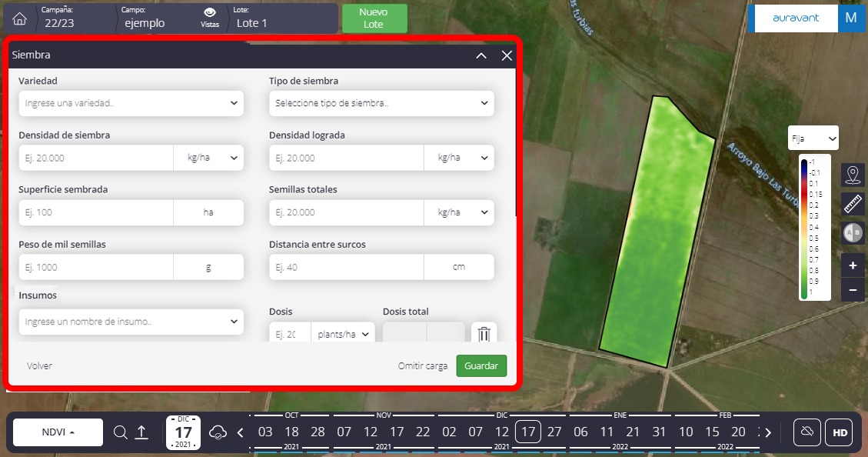This screenshot has width=868, height=457.
Task: Focus the Superficie sembrada input
Action: pos(96,212)
